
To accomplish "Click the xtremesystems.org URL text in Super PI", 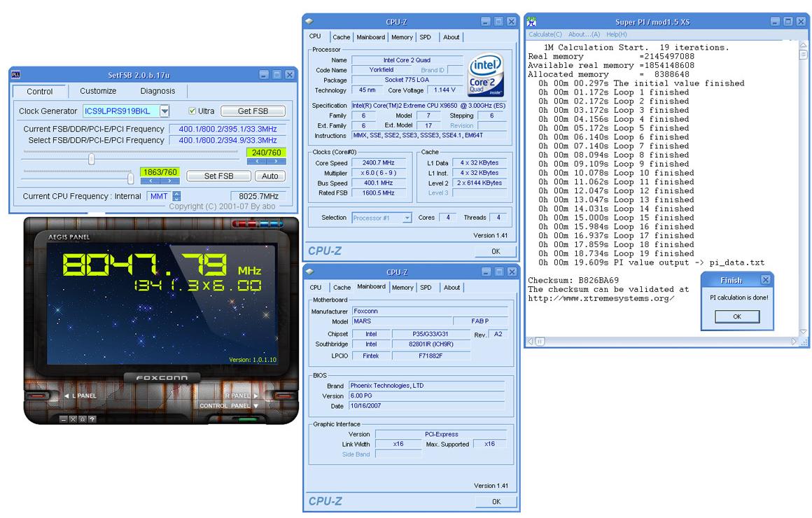I will 601,298.
